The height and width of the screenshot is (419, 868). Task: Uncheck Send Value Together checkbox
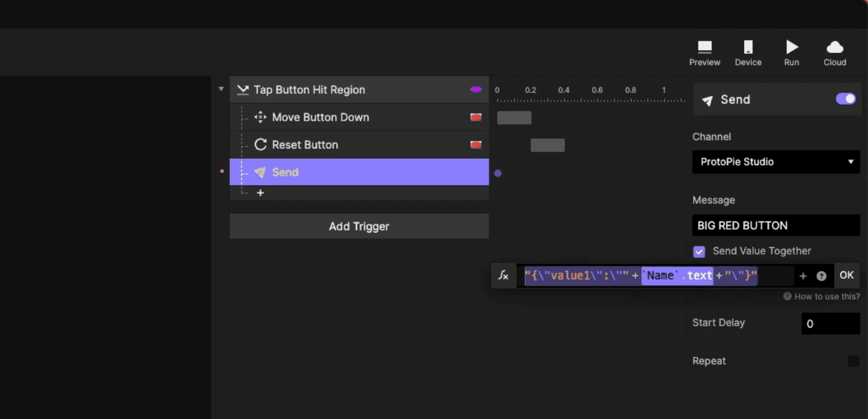699,251
